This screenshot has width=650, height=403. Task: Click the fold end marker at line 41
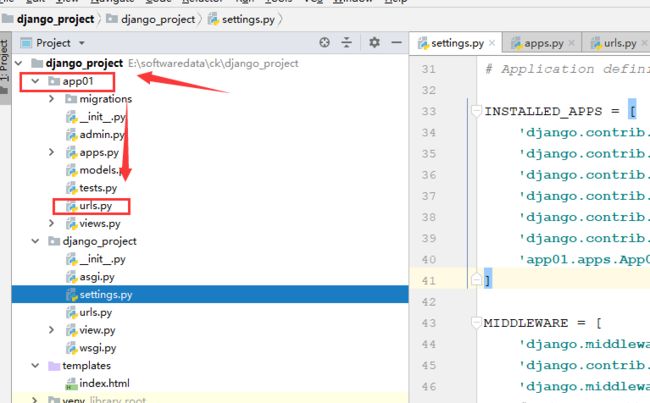pyautogui.click(x=476, y=280)
